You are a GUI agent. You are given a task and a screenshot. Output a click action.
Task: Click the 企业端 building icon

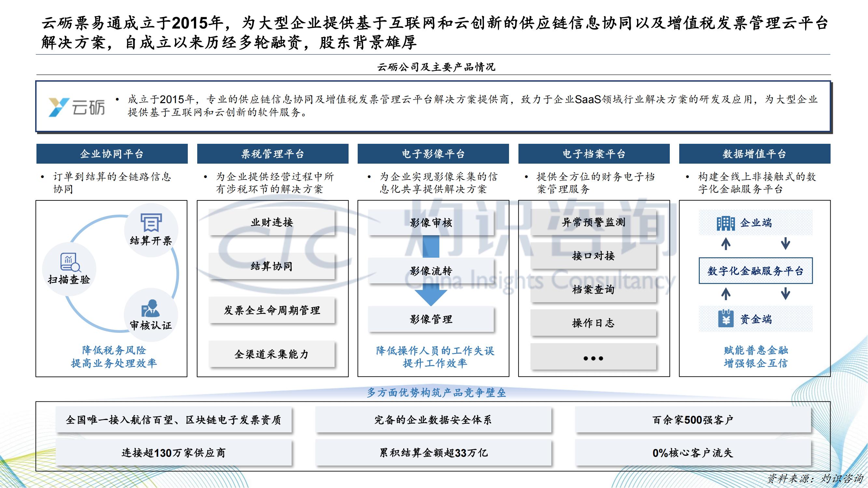click(x=725, y=223)
